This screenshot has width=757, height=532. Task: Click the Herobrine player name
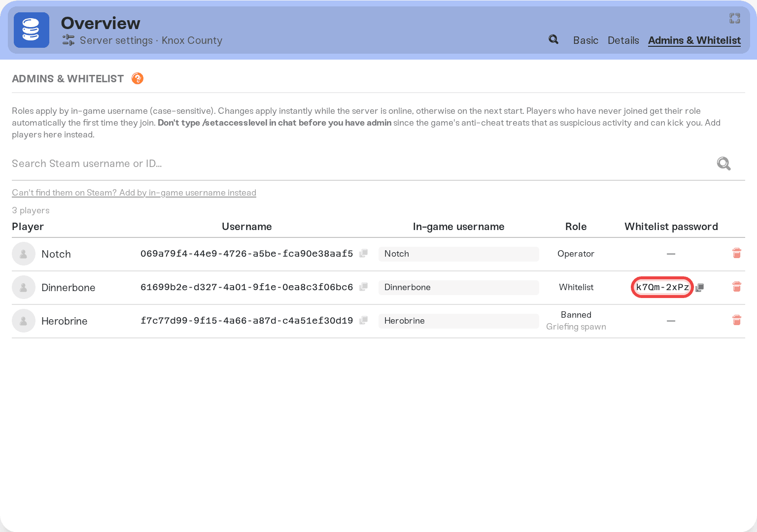pos(64,321)
